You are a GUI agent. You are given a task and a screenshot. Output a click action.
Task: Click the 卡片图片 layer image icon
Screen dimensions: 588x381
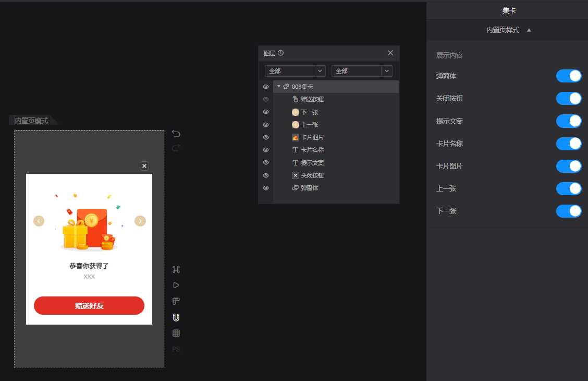[296, 137]
